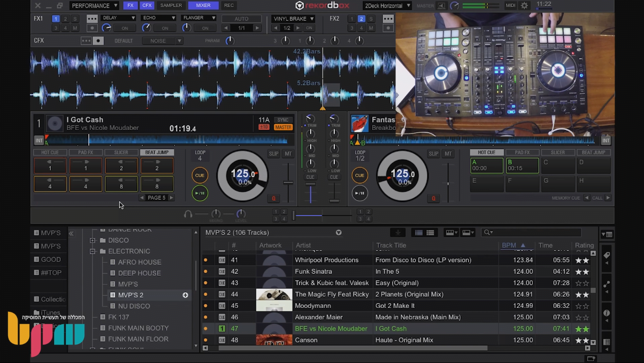Open the MVP'S 2 playlist header dropdown

(339, 233)
